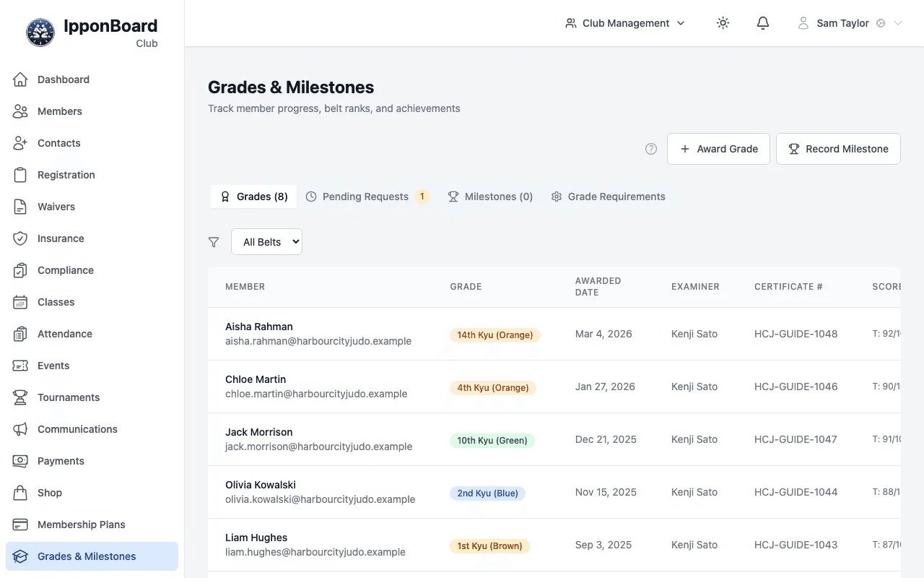The height and width of the screenshot is (578, 924).
Task: Click the Member column header
Action: point(245,287)
